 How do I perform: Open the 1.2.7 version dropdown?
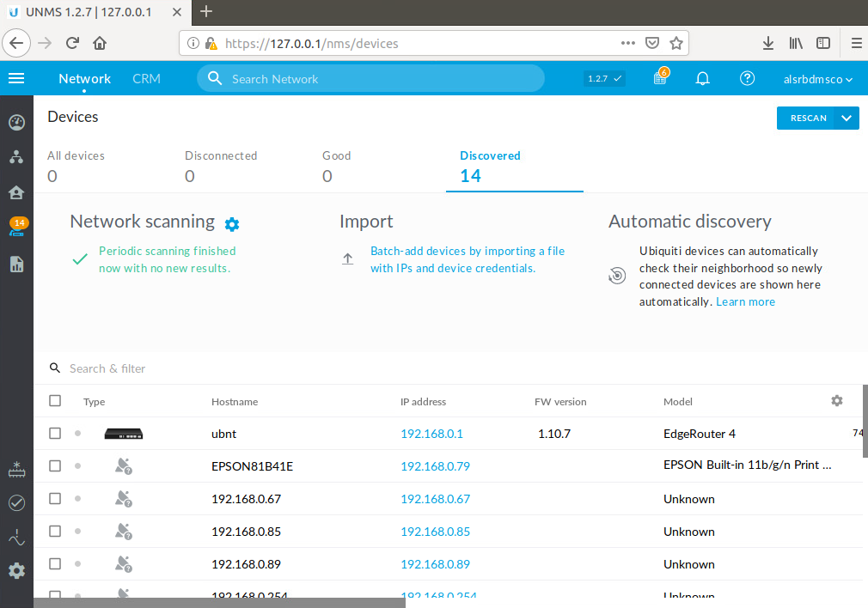pos(604,78)
